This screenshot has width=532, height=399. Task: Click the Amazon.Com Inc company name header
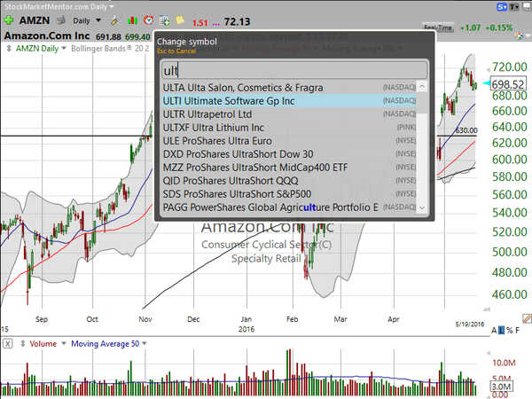coord(47,35)
